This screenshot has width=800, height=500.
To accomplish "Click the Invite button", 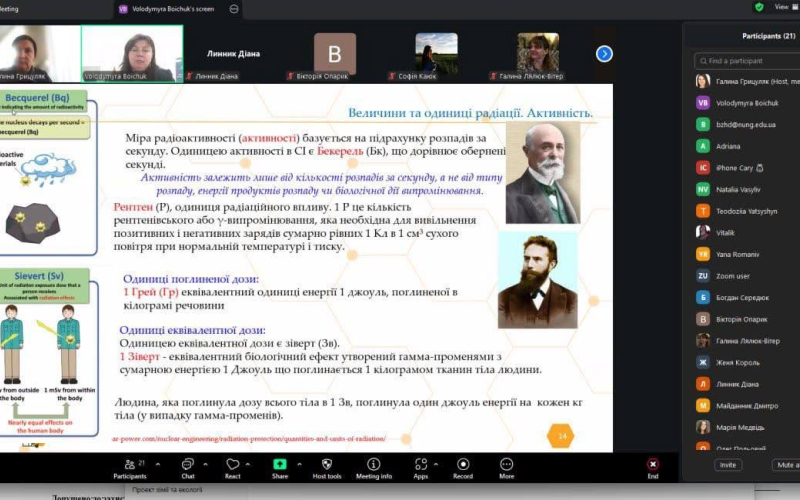I will (728, 465).
